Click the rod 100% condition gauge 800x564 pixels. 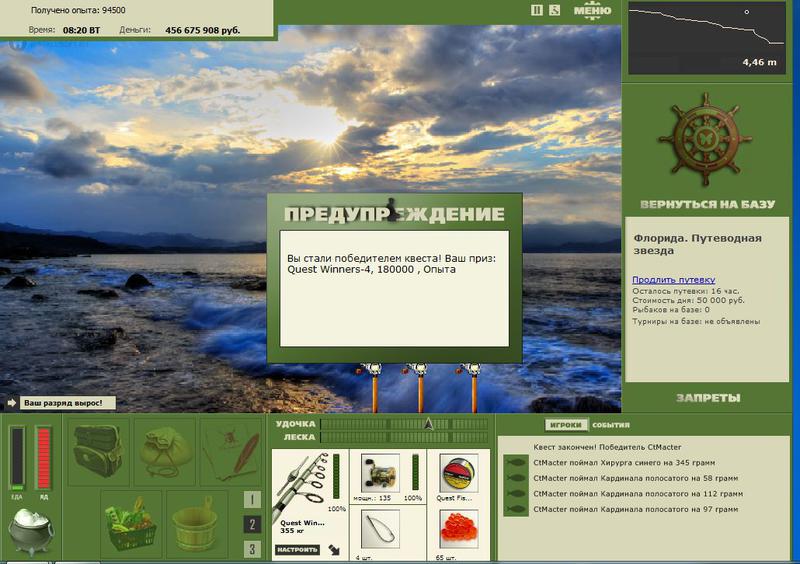[x=336, y=477]
